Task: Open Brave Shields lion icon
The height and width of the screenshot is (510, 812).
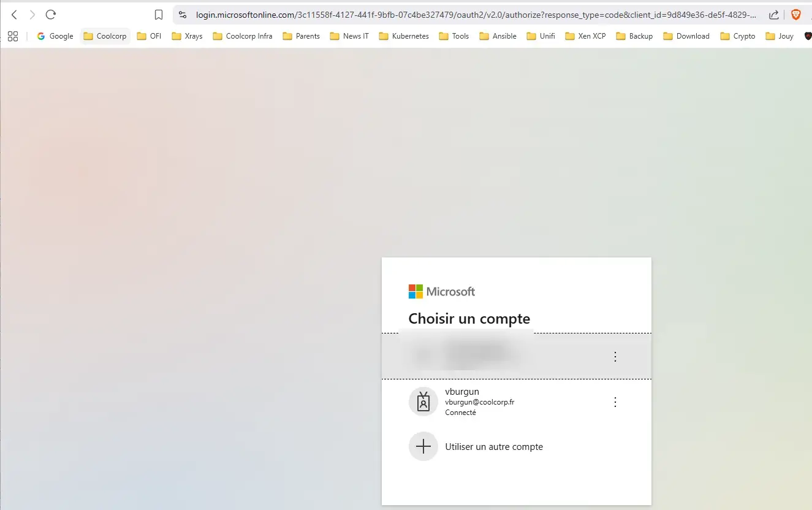Action: coord(796,15)
